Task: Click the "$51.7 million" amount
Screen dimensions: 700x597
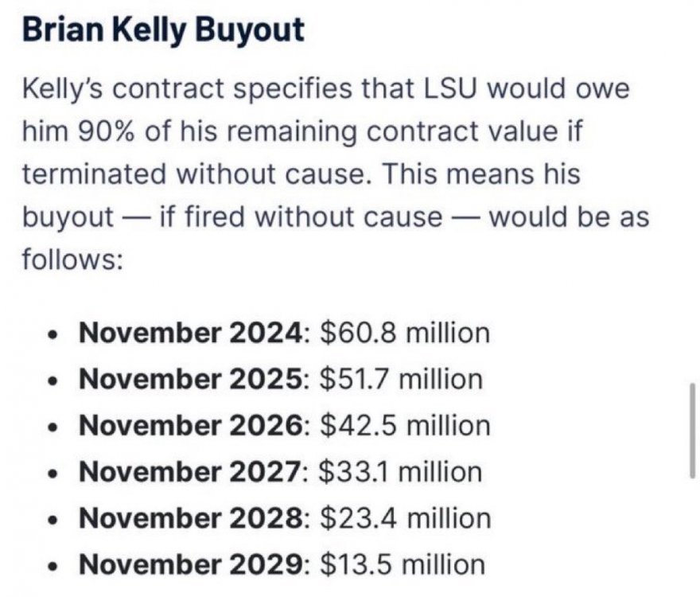Action: (402, 378)
